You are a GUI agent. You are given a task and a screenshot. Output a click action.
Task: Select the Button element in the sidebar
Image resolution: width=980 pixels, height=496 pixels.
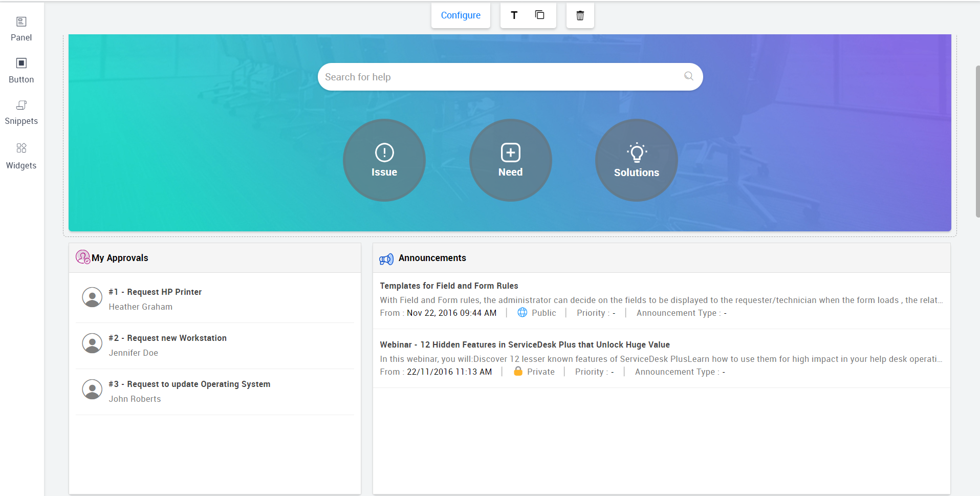(x=21, y=63)
